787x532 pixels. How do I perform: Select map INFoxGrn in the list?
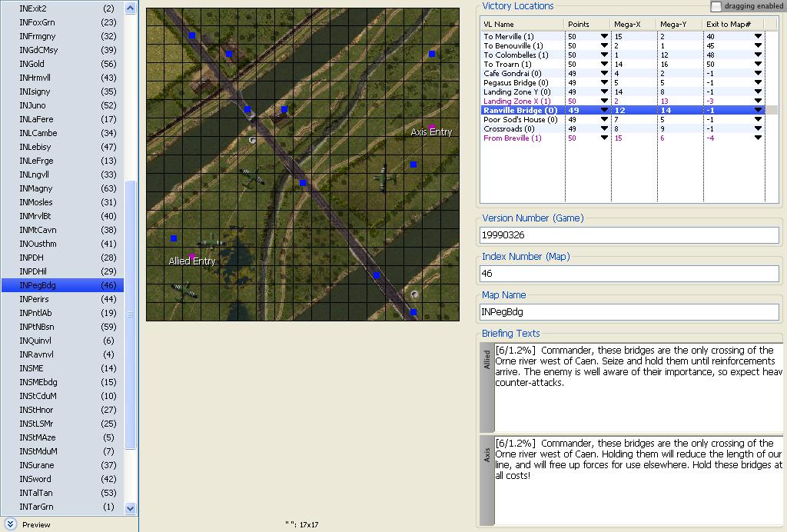[63, 22]
